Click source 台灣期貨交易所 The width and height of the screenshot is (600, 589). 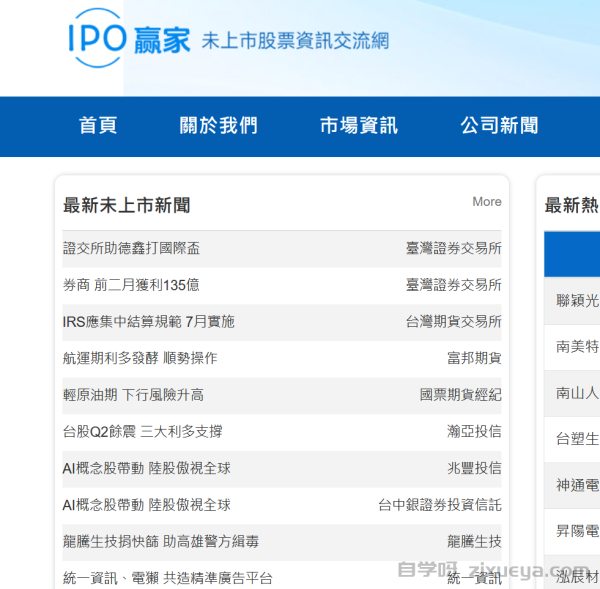click(453, 322)
